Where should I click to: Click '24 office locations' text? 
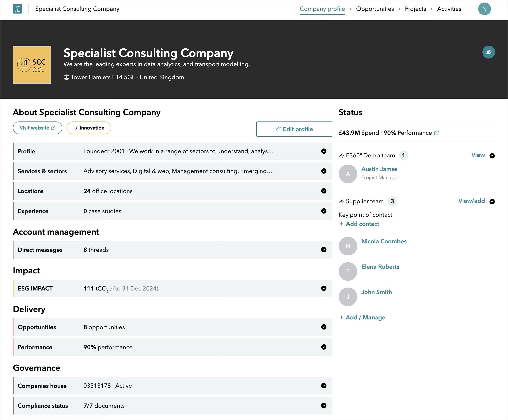[x=108, y=191]
